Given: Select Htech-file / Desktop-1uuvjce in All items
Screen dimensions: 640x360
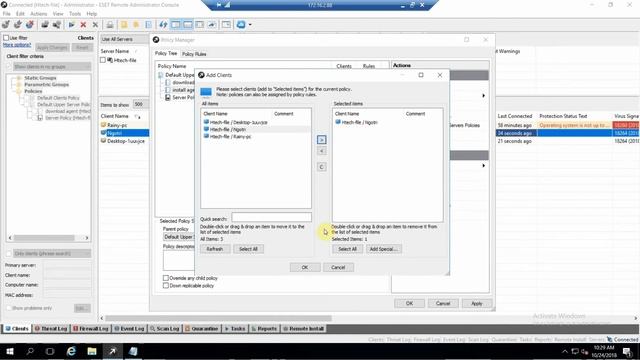Looking at the screenshot, I should click(238, 122).
